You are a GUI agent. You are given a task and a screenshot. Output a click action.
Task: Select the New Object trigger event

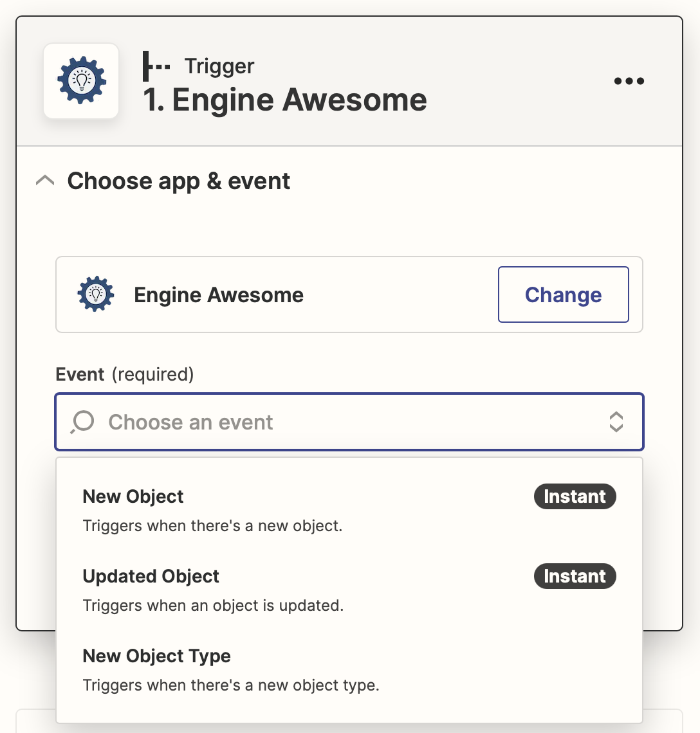[133, 496]
